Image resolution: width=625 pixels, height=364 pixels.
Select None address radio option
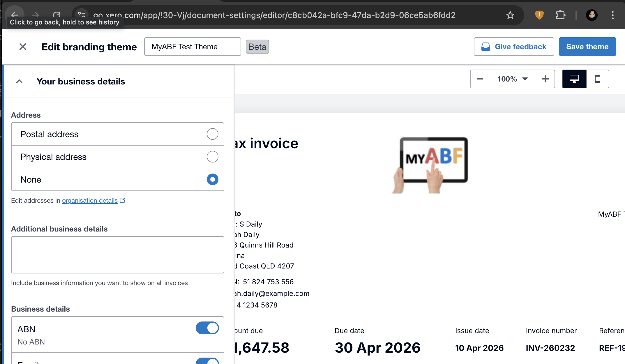[212, 179]
